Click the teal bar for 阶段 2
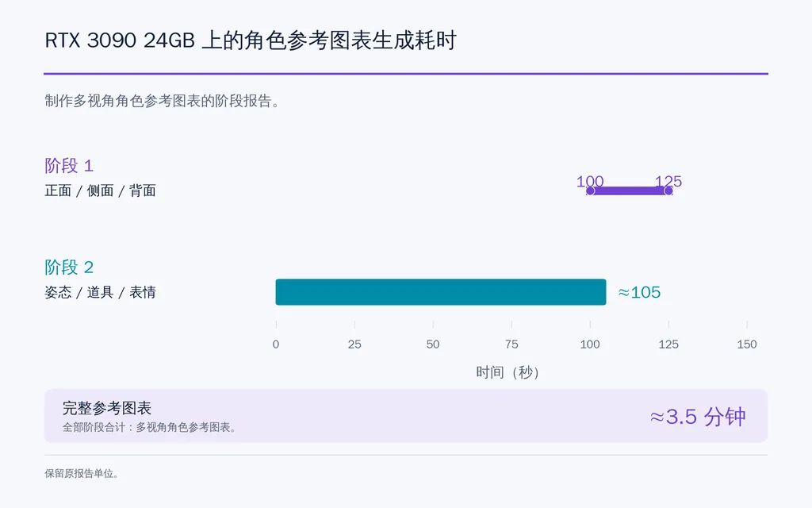 pos(441,292)
